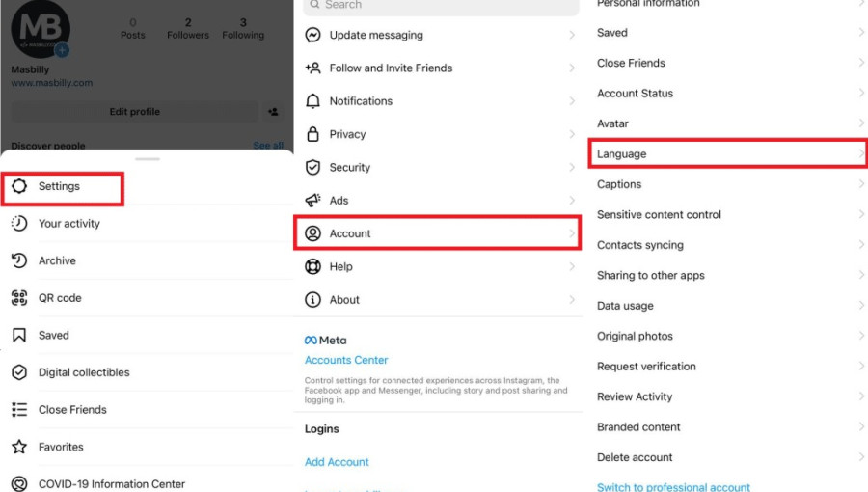Tap the Privacy lock icon
Screen dimensions: 868x492
[312, 134]
